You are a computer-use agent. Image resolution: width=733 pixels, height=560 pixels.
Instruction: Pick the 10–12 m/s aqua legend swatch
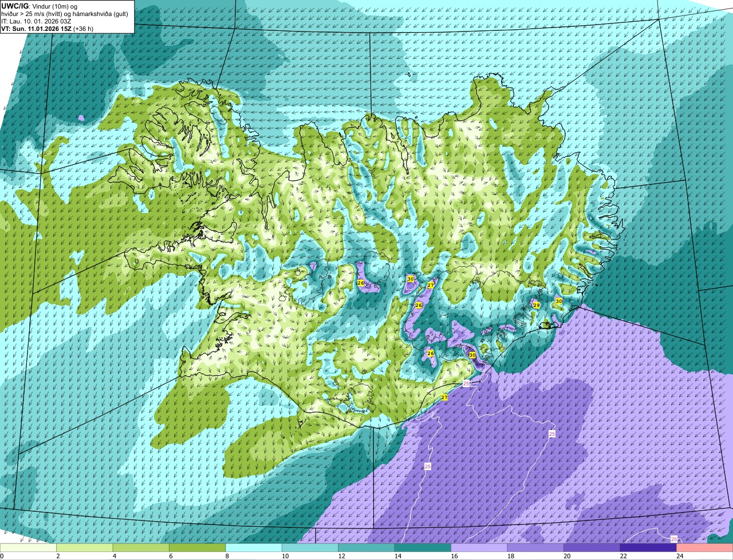(x=310, y=548)
